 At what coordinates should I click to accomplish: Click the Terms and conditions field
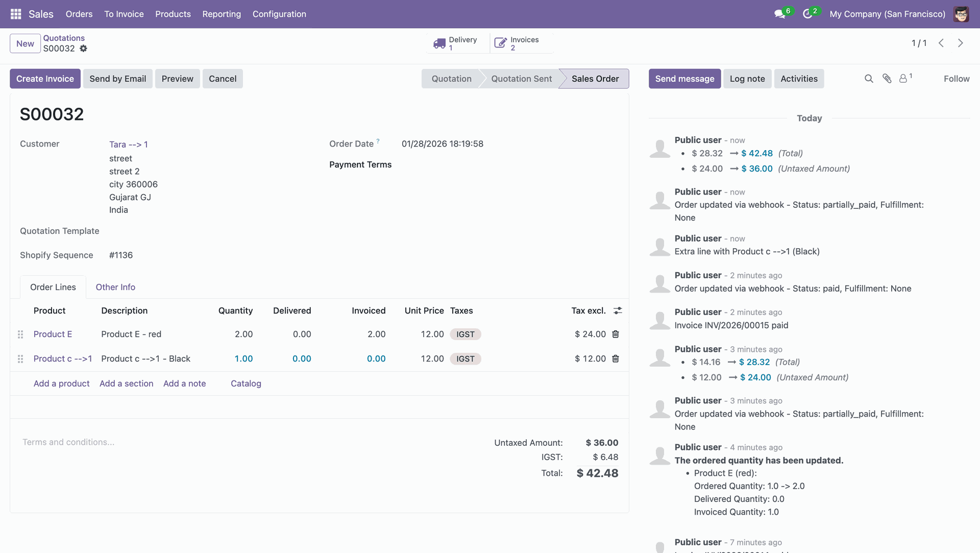point(68,442)
